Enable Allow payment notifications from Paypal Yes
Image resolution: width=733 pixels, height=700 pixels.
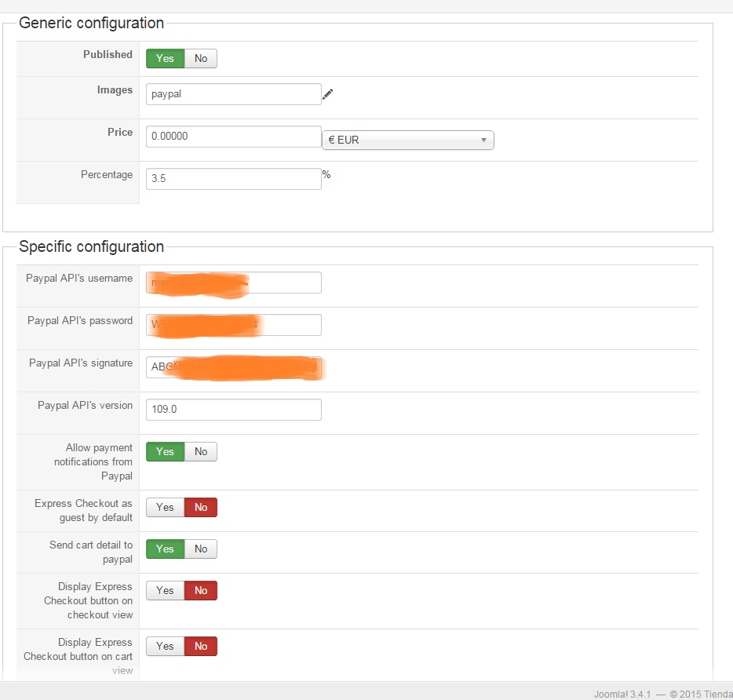click(x=165, y=452)
